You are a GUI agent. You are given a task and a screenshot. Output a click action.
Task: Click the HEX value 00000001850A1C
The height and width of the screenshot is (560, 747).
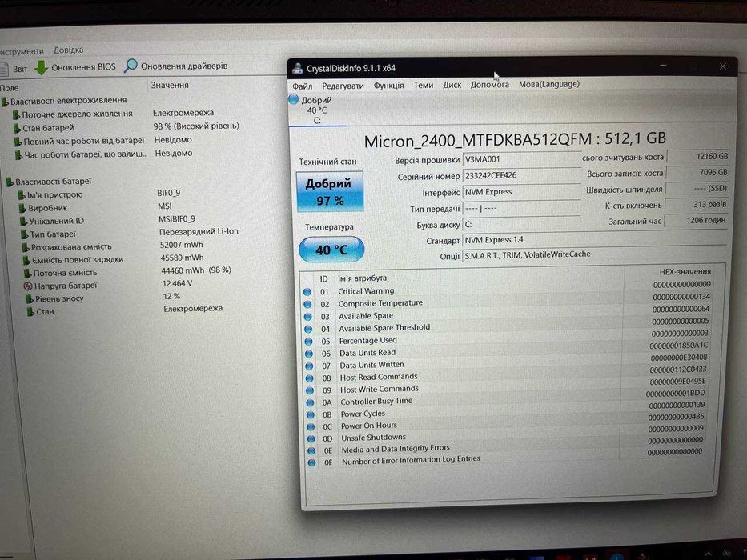click(678, 346)
